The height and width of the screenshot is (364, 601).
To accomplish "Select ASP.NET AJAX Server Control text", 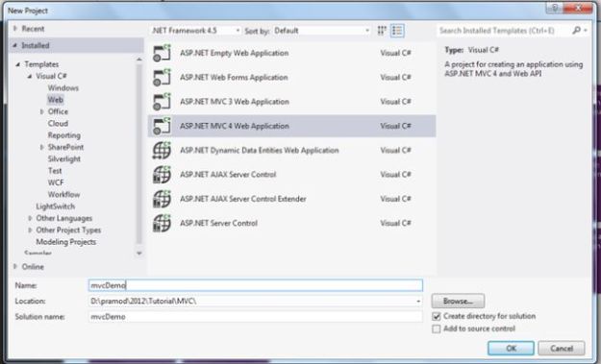I will [x=228, y=175].
